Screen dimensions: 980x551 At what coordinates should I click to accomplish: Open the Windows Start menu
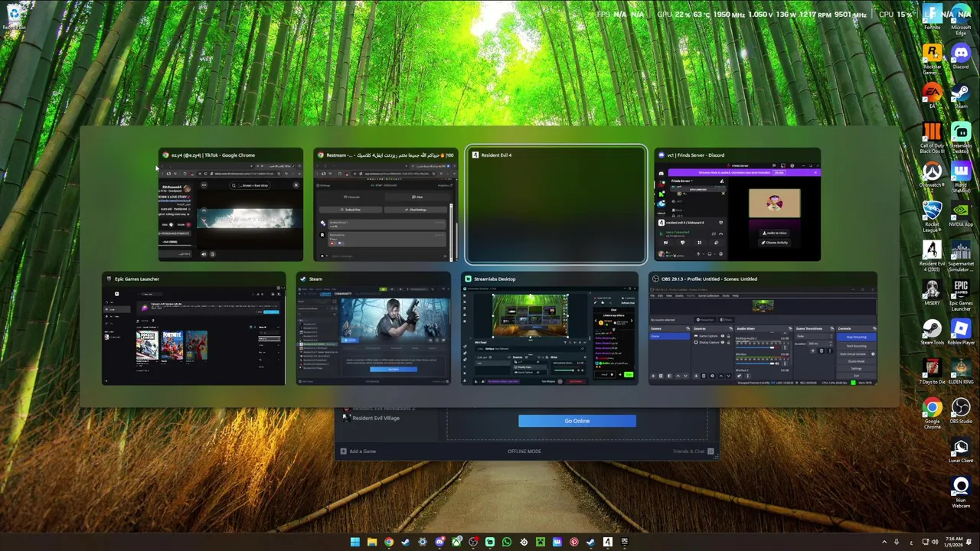(355, 542)
